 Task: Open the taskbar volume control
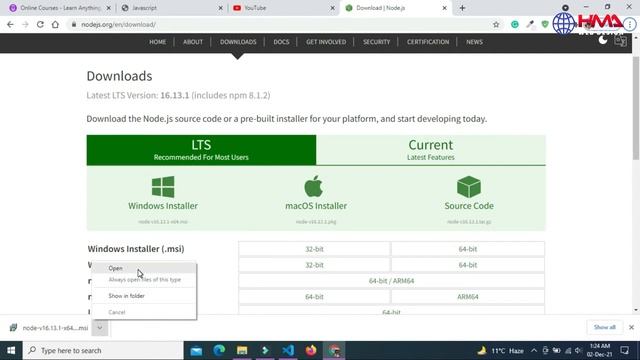578,351
